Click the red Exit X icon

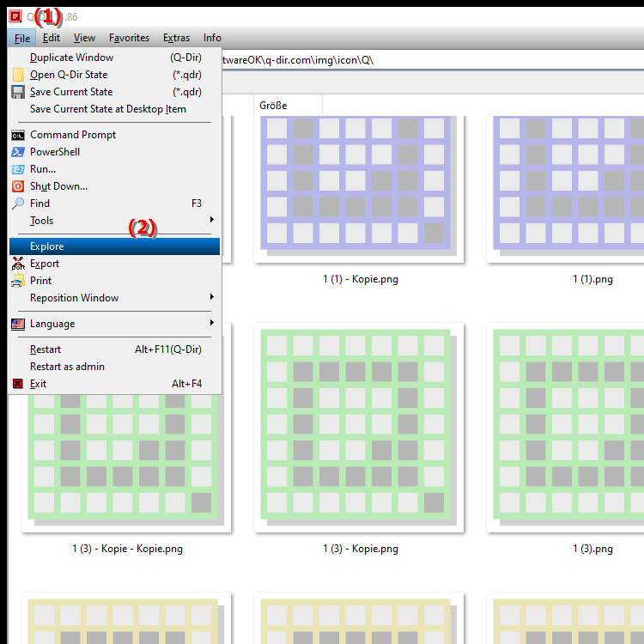pyautogui.click(x=18, y=384)
